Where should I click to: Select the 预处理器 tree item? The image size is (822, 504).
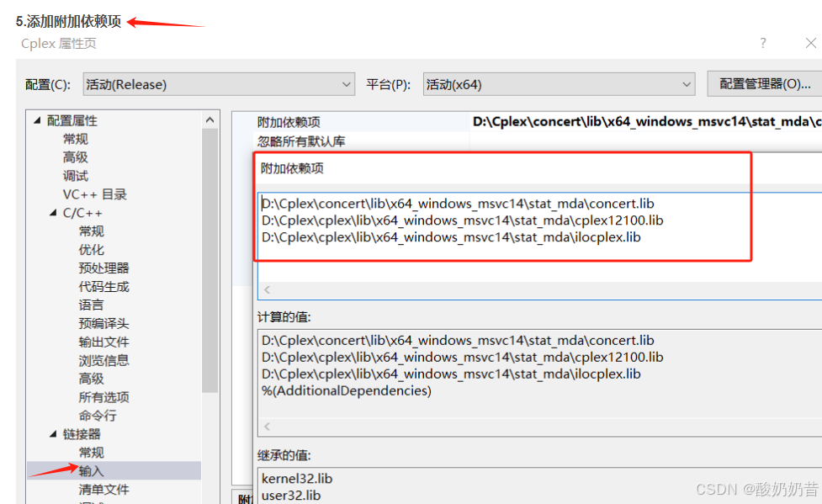coord(103,268)
